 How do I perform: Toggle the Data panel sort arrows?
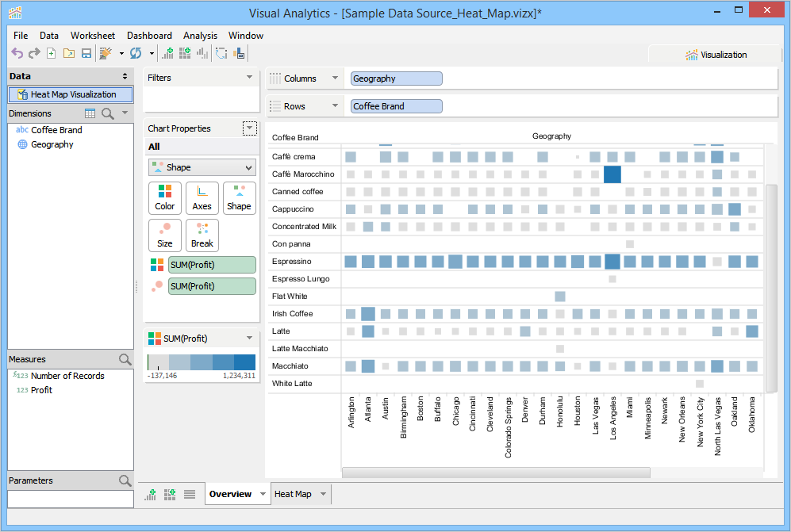pyautogui.click(x=125, y=76)
